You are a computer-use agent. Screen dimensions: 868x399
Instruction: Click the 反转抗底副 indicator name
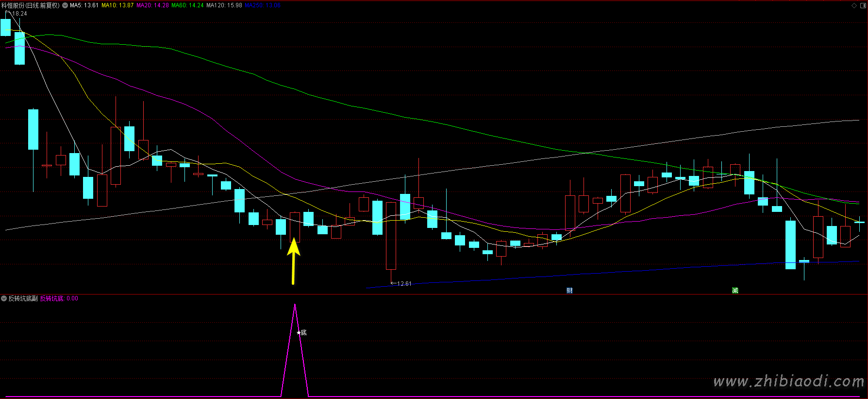[23, 298]
